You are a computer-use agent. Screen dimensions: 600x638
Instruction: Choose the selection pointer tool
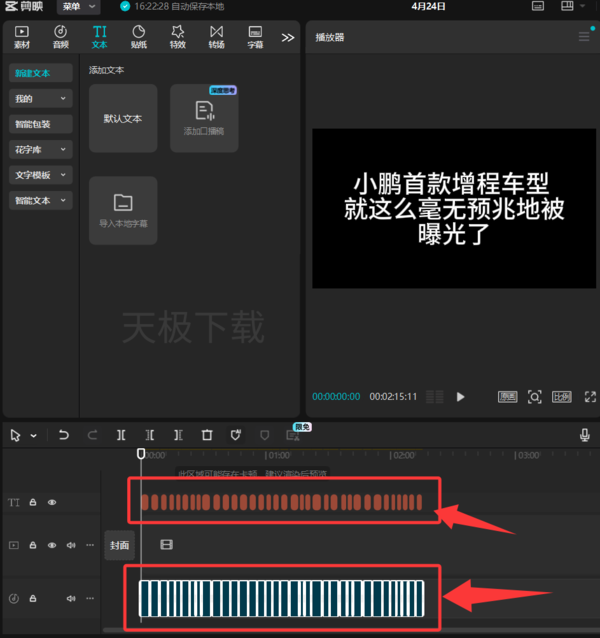click(x=15, y=435)
